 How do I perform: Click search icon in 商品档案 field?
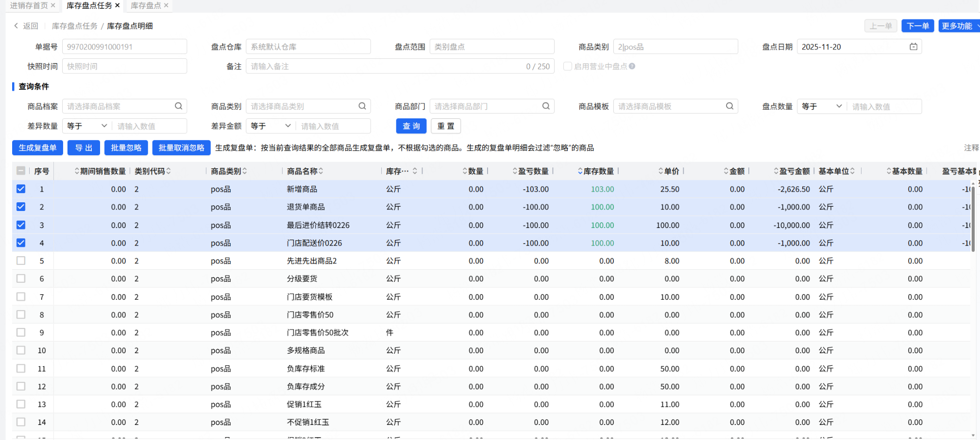click(x=178, y=106)
